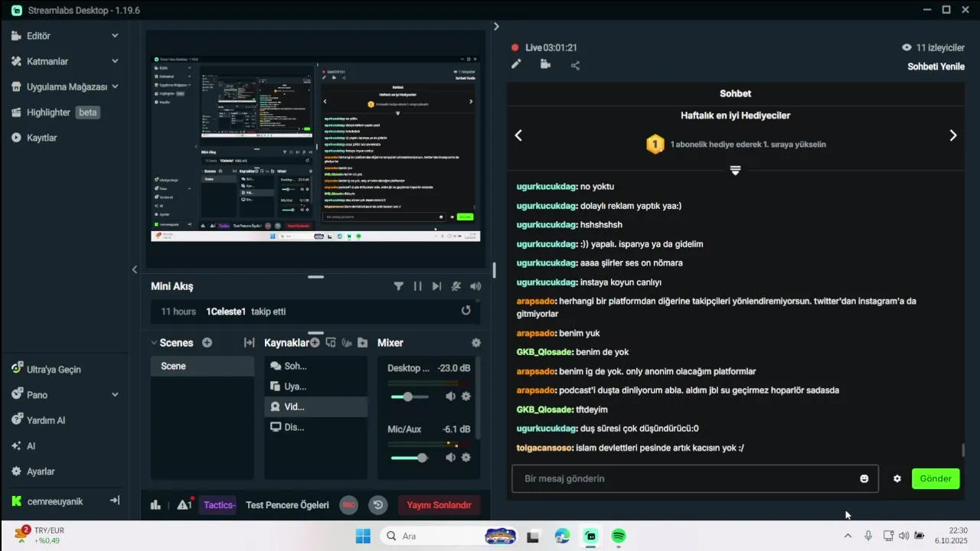Start recording with the REC button
This screenshot has height=551, width=980.
(x=348, y=505)
